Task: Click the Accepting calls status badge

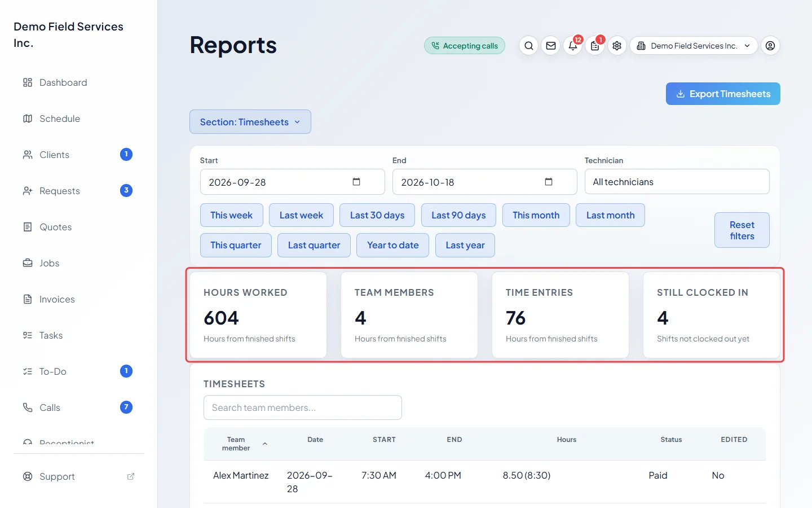Action: click(x=465, y=46)
